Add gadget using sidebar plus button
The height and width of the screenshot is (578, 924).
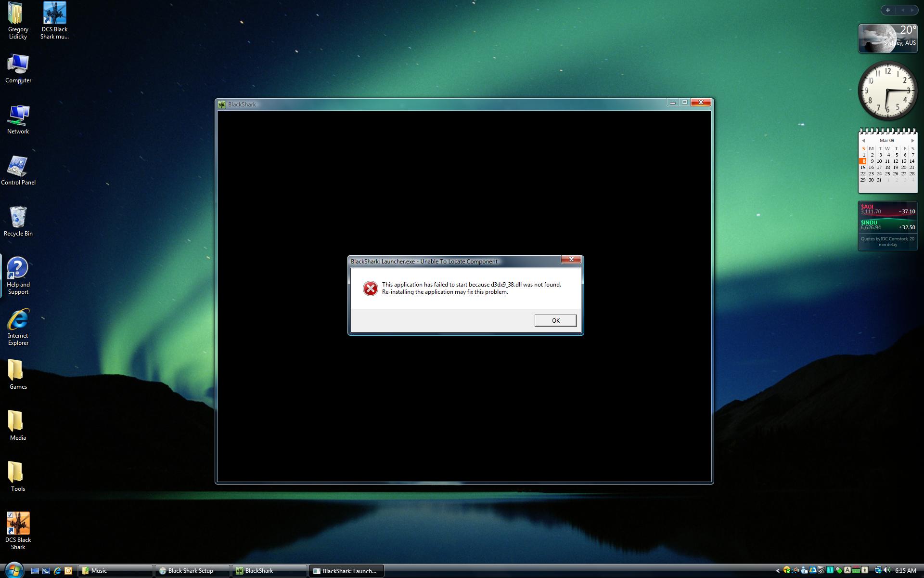coord(888,10)
